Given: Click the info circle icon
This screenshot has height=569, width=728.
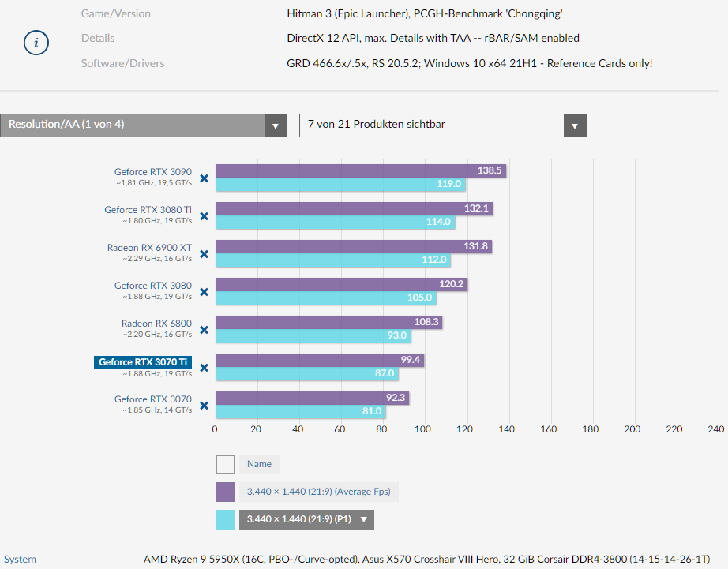Looking at the screenshot, I should (36, 43).
